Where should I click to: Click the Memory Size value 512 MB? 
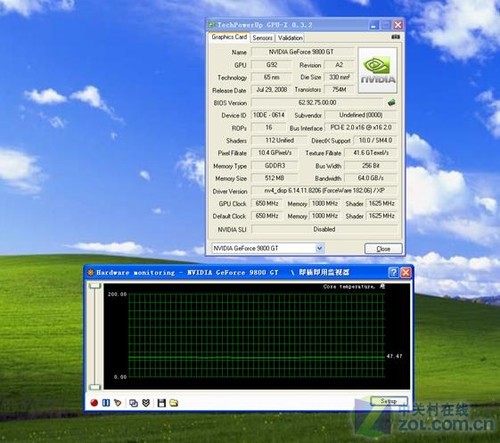point(275,178)
